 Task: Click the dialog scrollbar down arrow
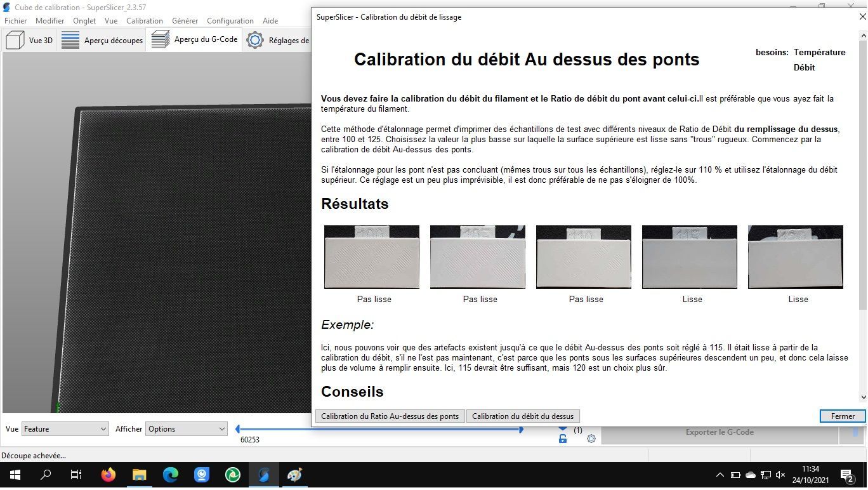click(863, 397)
